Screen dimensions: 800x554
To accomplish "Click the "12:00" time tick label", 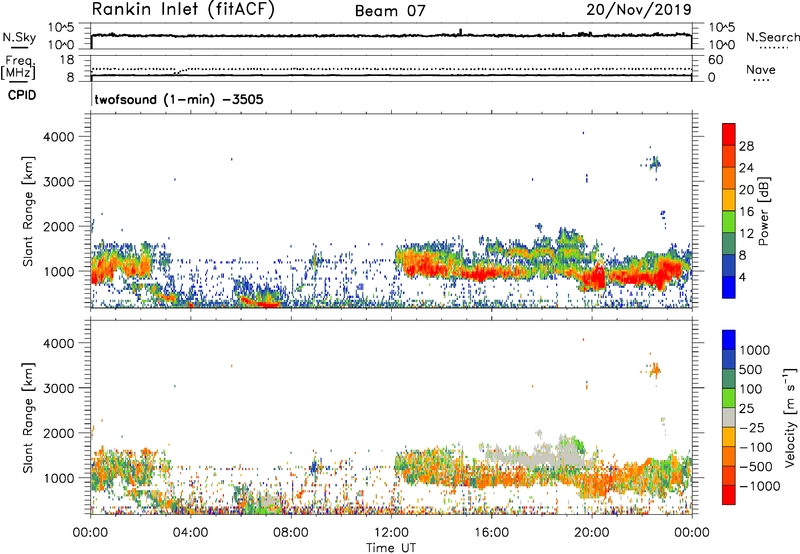I will (x=391, y=533).
